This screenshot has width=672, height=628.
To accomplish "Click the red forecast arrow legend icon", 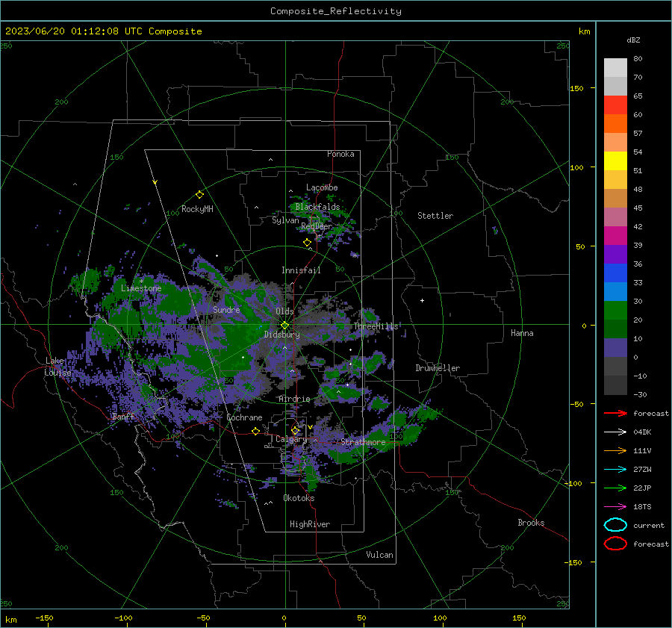I will coord(615,413).
